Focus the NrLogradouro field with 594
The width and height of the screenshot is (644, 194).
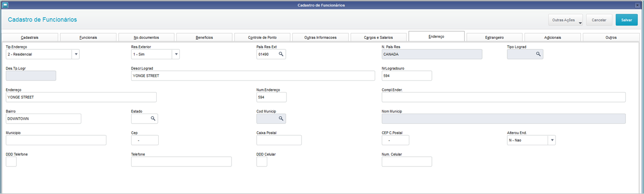[407, 75]
